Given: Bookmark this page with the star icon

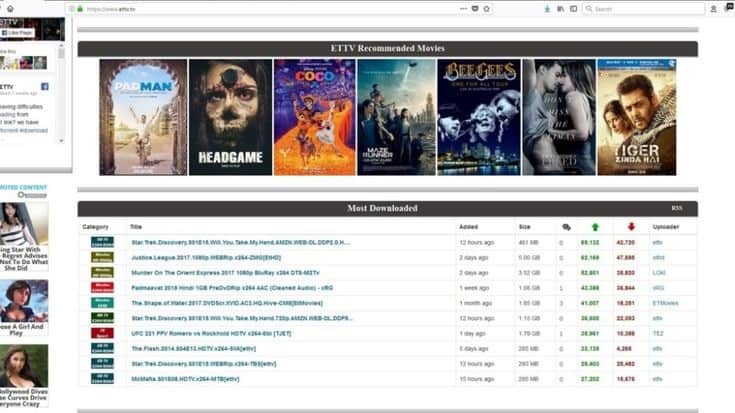Looking at the screenshot, I should (487, 8).
